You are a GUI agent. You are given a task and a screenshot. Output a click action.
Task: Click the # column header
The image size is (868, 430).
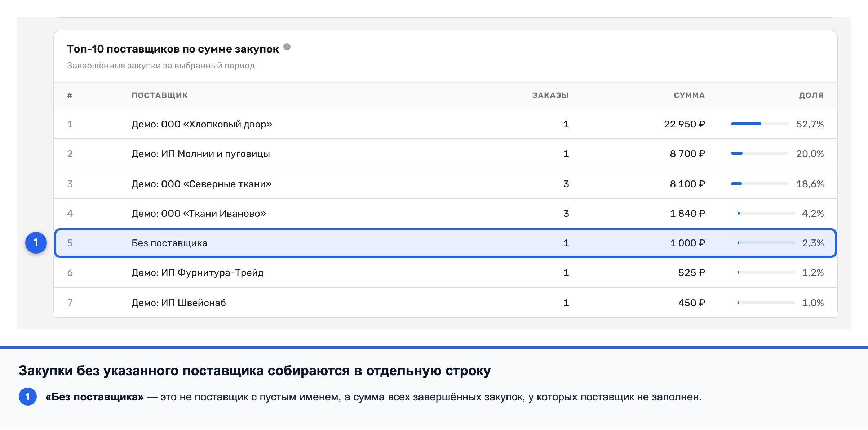pyautogui.click(x=70, y=95)
